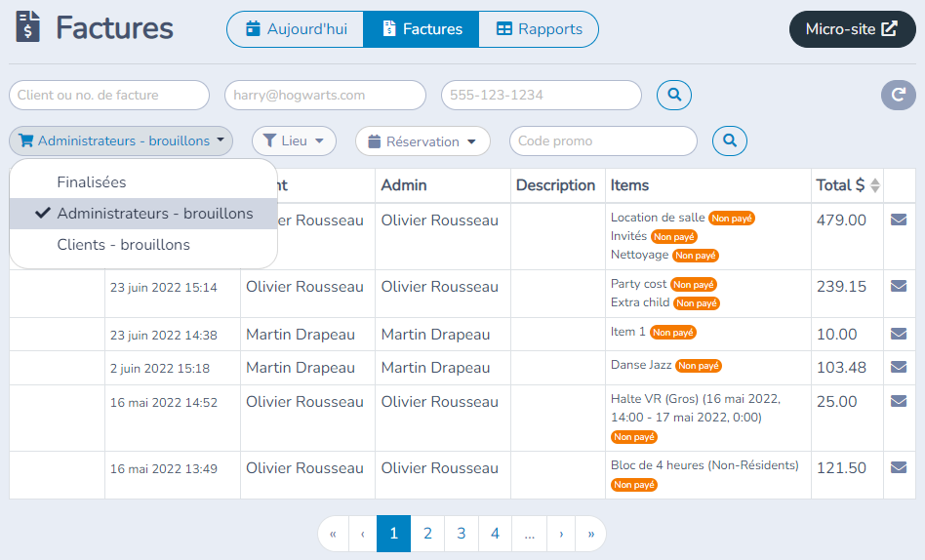Go to previous page with ‹ button
The height and width of the screenshot is (560, 925).
[x=363, y=534]
